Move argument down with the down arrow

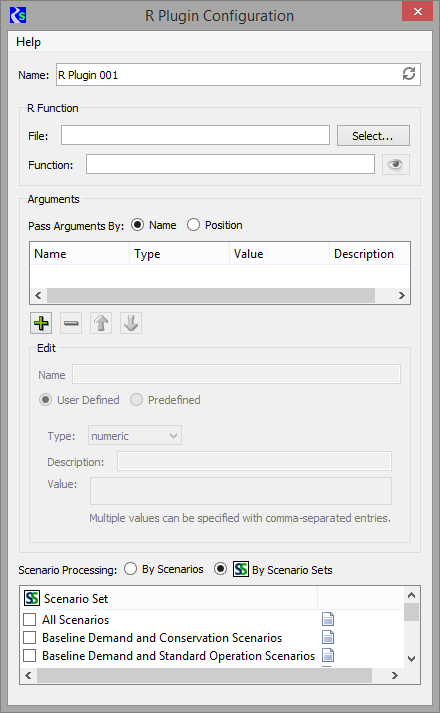pyautogui.click(x=131, y=323)
